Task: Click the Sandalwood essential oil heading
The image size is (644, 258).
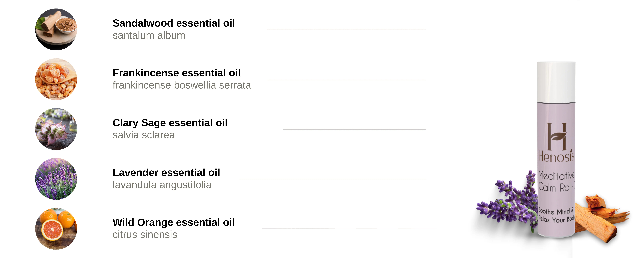Action: pos(174,23)
